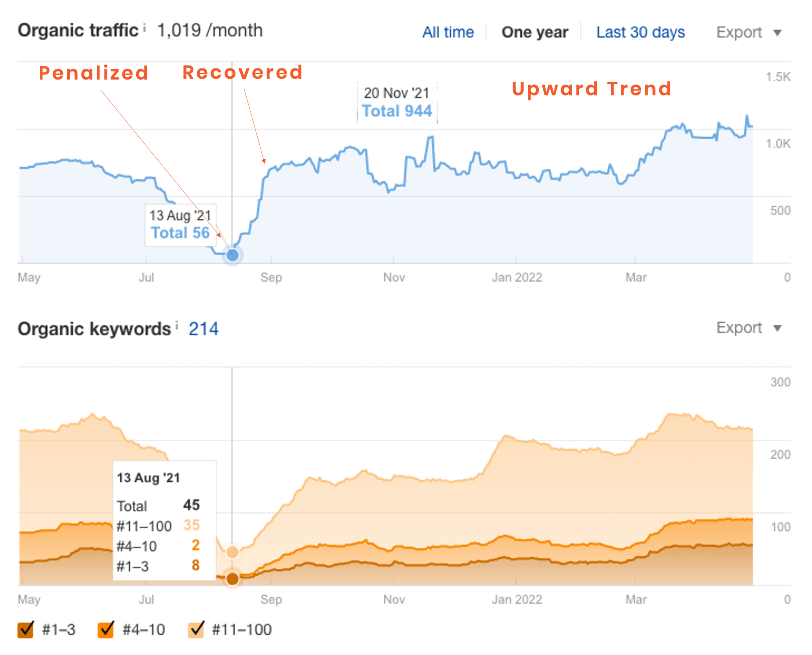Click the 'Total 944' tooltip value
Screen dimensions: 812x655
(397, 111)
